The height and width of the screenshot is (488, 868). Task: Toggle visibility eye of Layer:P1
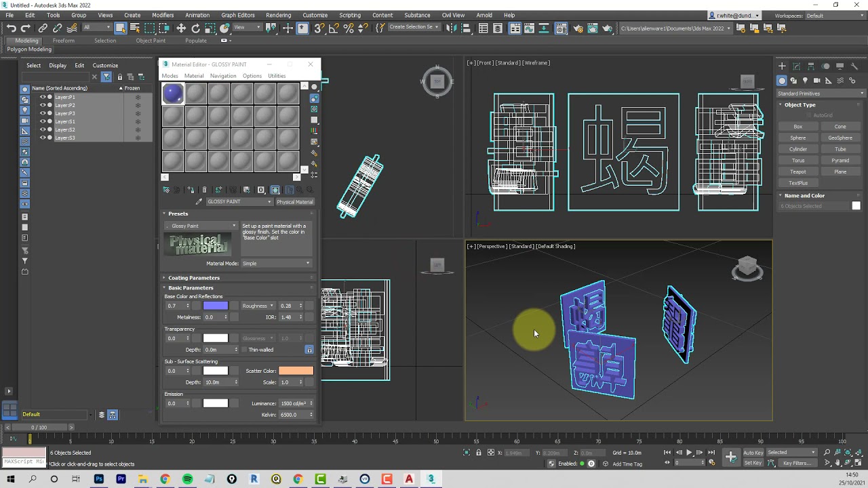pyautogui.click(x=43, y=97)
